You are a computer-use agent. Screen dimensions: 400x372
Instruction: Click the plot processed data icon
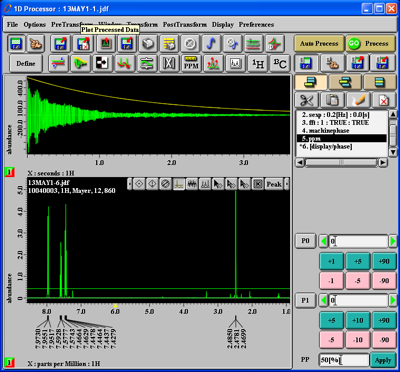[x=106, y=43]
